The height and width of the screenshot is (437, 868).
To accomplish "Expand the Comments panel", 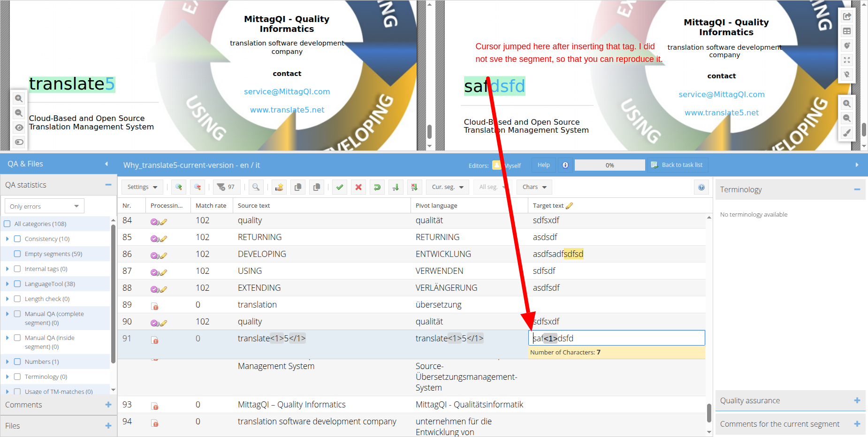I will (108, 405).
